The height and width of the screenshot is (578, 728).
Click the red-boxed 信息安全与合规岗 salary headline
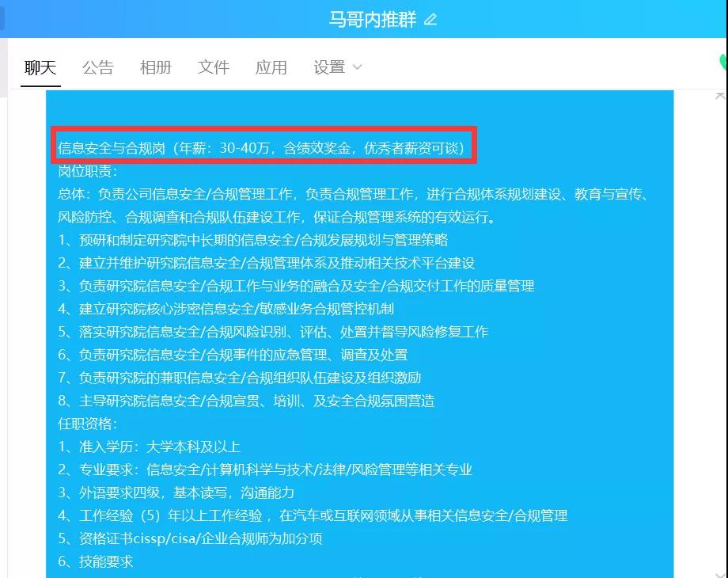(265, 146)
